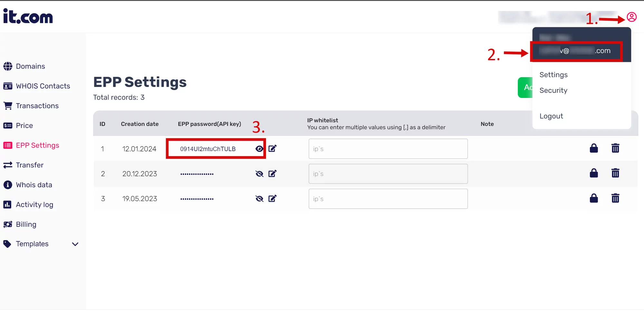
Task: Click the IP whitelist field for record 1
Action: click(388, 149)
